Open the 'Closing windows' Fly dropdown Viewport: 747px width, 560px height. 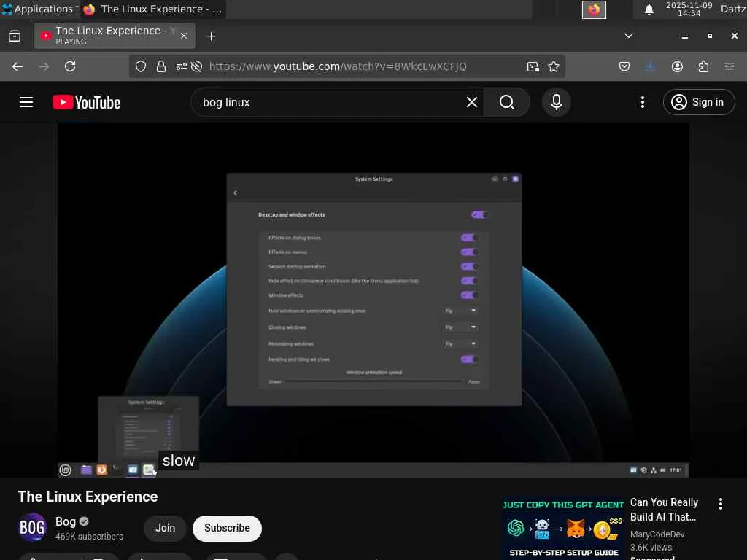[x=460, y=327]
